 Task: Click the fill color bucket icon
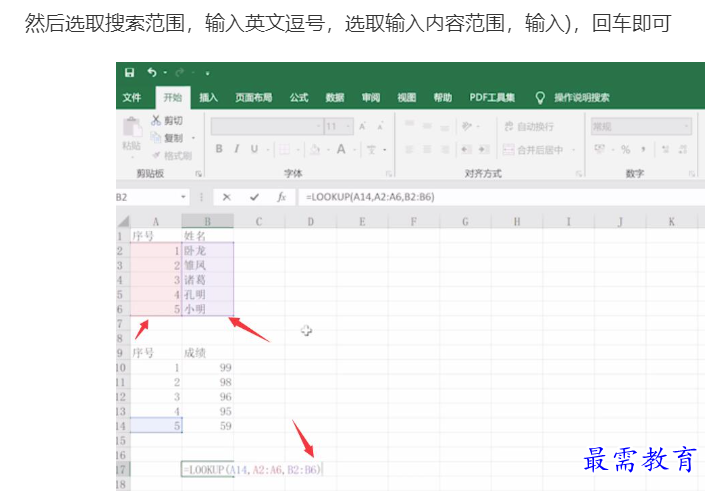click(315, 149)
